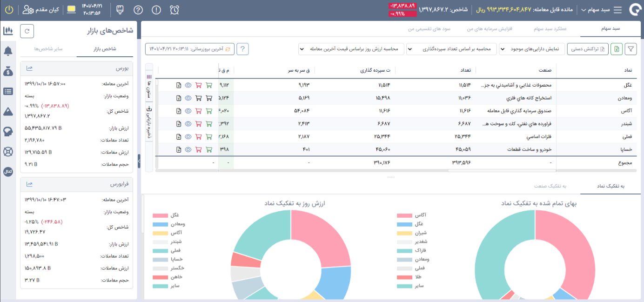Click the money bag sidebar icon
Image resolution: width=644 pixels, height=302 pixels.
point(8,71)
